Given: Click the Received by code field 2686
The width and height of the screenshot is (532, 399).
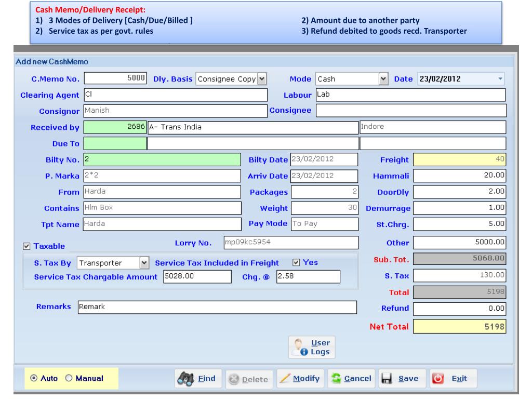Looking at the screenshot, I should 115,127.
